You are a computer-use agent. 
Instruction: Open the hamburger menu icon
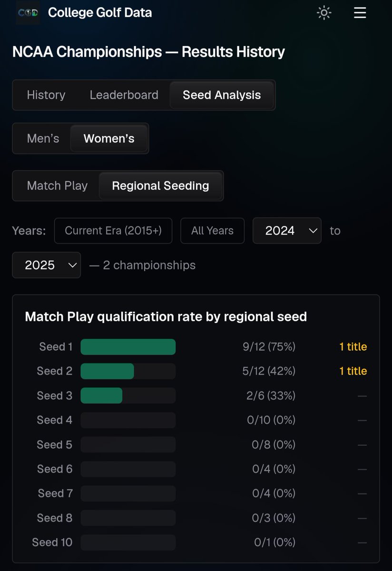[360, 13]
